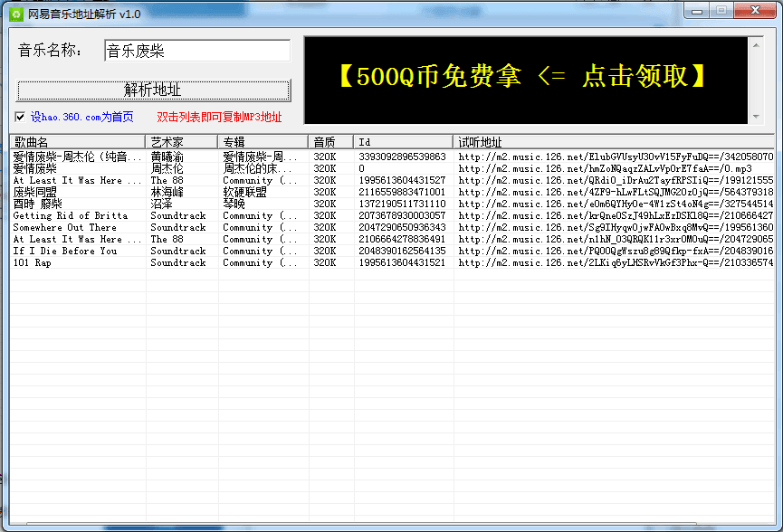783x532 pixels.
Task: Maximize the 网易音乐地址解析 window
Action: click(x=721, y=12)
